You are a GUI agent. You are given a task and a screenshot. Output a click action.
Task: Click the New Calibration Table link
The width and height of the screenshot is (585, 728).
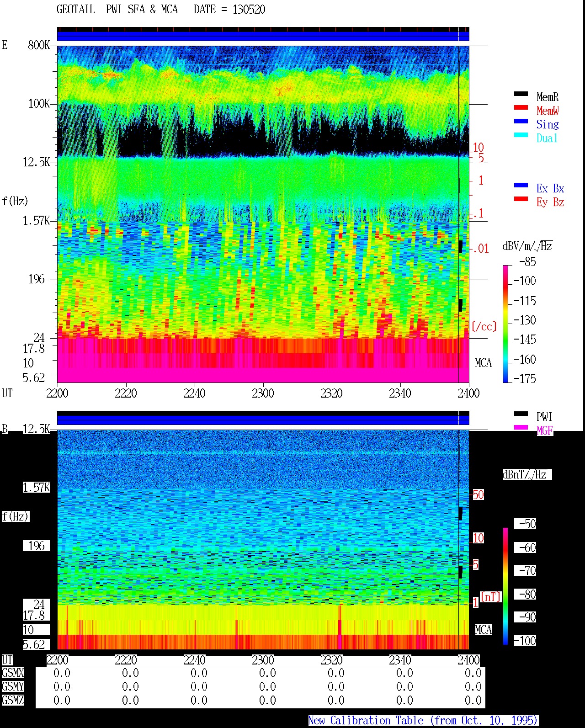click(x=423, y=721)
